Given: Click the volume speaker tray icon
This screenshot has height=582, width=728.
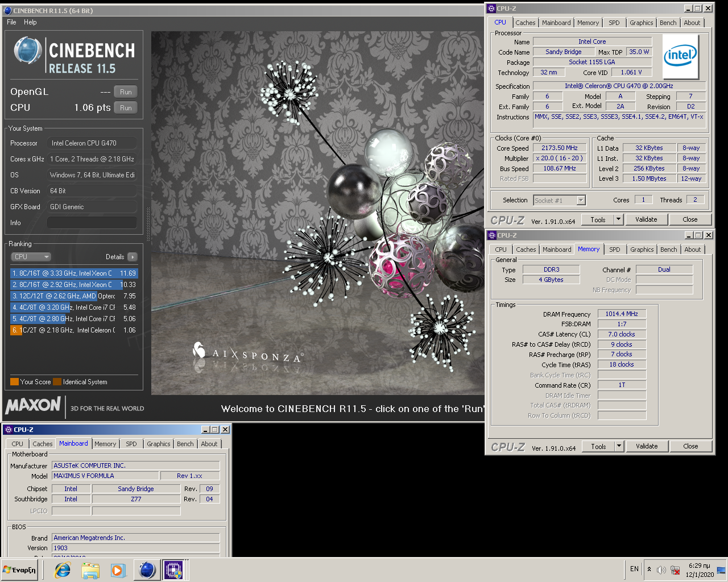Looking at the screenshot, I should 661,569.
